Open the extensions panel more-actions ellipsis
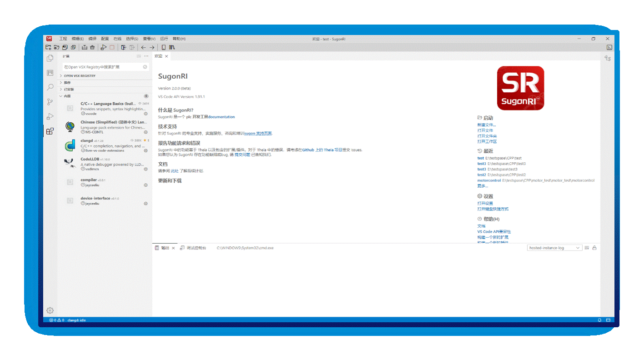Screen dimensions: 644x360 (146, 56)
